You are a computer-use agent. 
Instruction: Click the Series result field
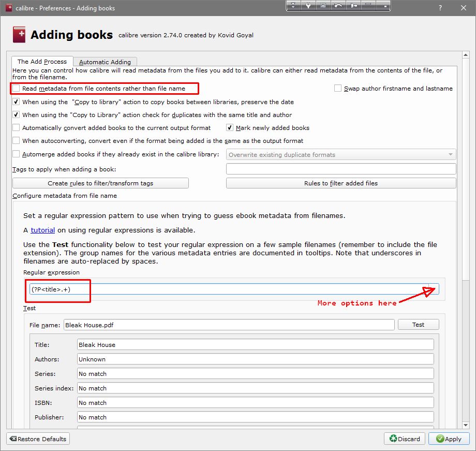coord(255,374)
